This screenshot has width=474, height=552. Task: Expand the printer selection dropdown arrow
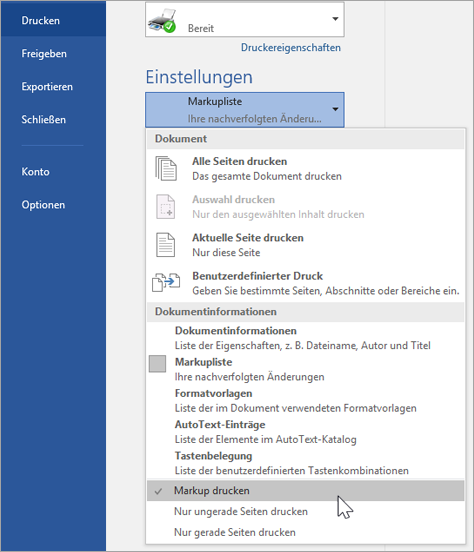point(335,19)
